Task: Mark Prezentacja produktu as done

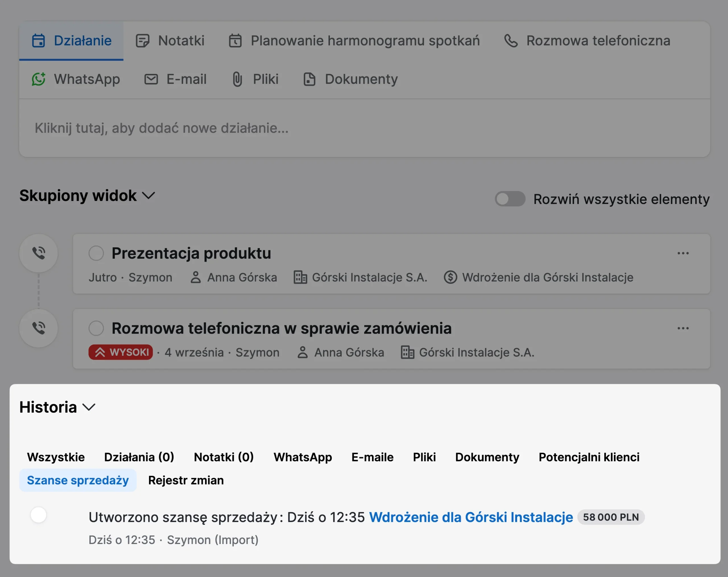Action: point(96,253)
